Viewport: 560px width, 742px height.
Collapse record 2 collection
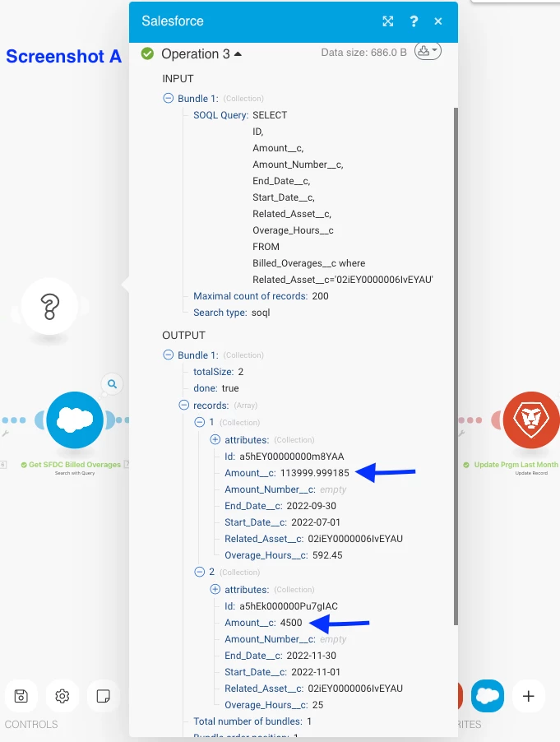click(200, 572)
